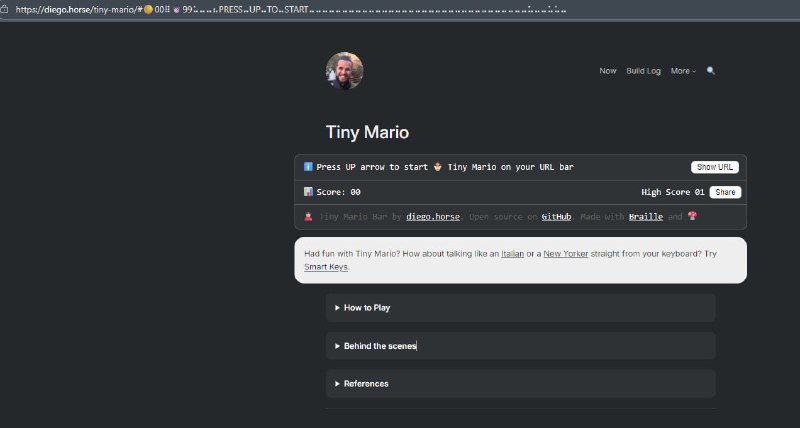Click 'Press UP arrow to start' text
This screenshot has width=800, height=428.
pos(372,167)
